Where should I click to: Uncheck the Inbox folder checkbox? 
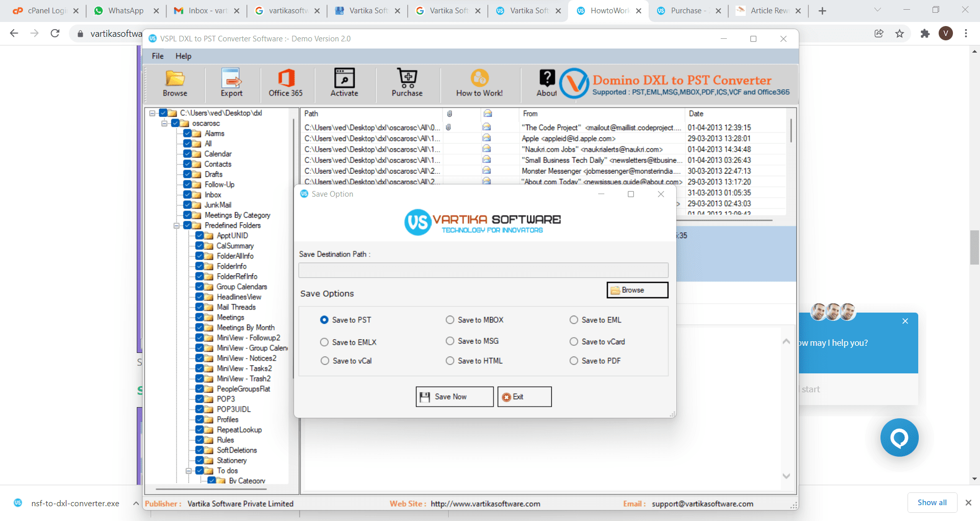188,195
